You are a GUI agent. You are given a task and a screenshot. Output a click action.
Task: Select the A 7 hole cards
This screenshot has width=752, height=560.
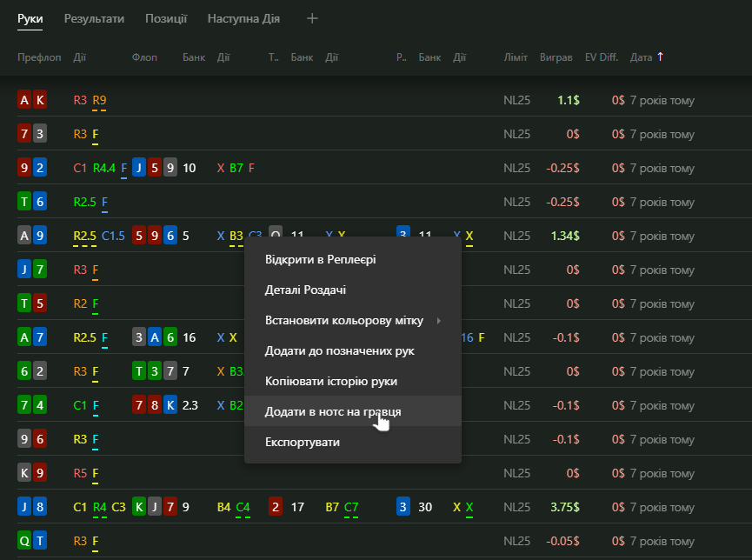pyautogui.click(x=32, y=337)
